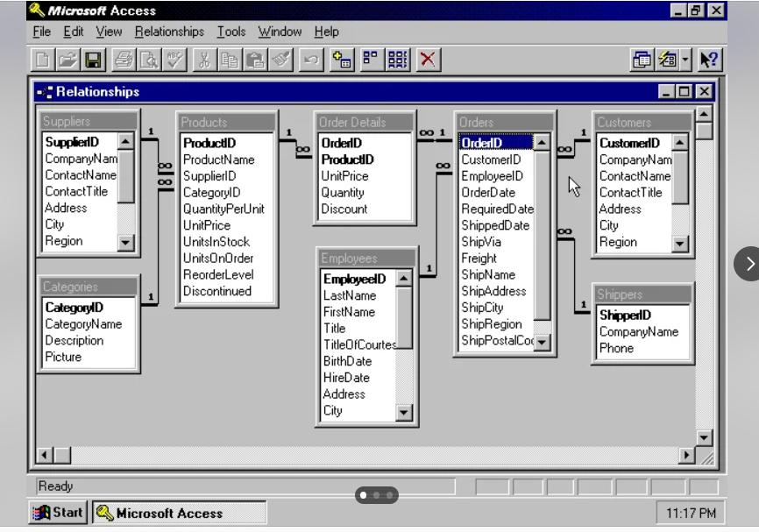Image resolution: width=759 pixels, height=532 pixels.
Task: Select ShipperID in Shippers table
Action: point(626,316)
